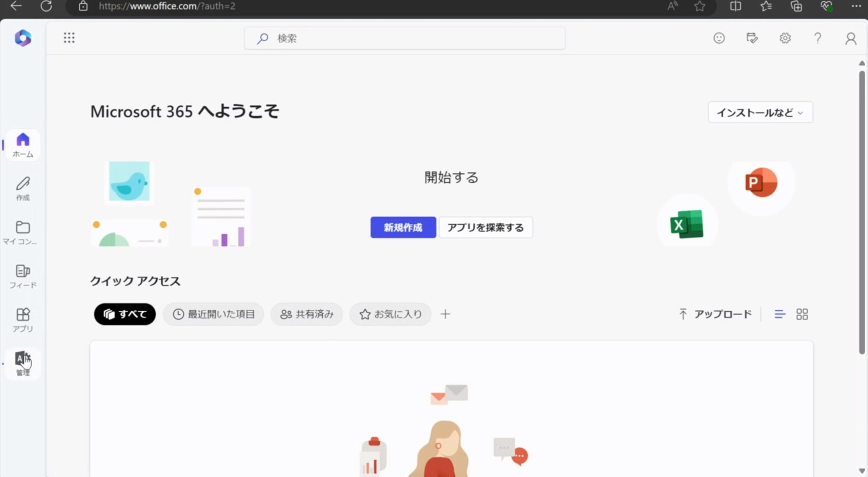Add a new filter with plus
The image size is (868, 477).
pyautogui.click(x=445, y=314)
